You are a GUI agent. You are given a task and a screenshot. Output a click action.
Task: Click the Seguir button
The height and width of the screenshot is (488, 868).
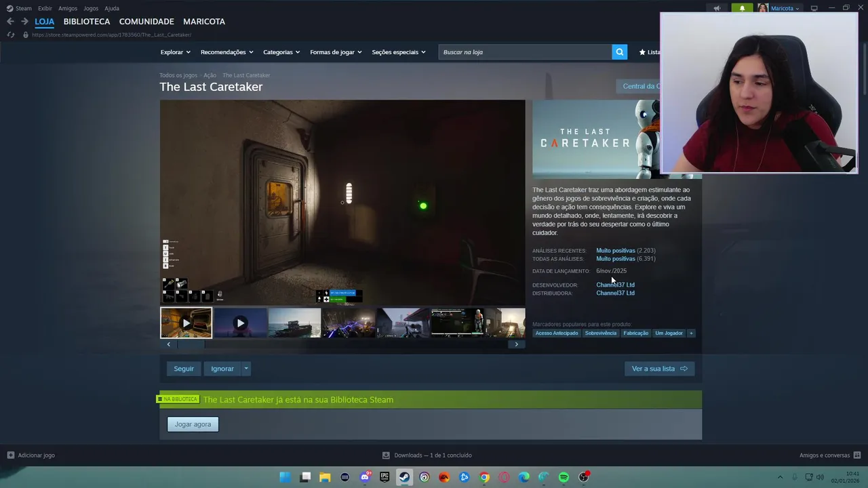point(184,369)
